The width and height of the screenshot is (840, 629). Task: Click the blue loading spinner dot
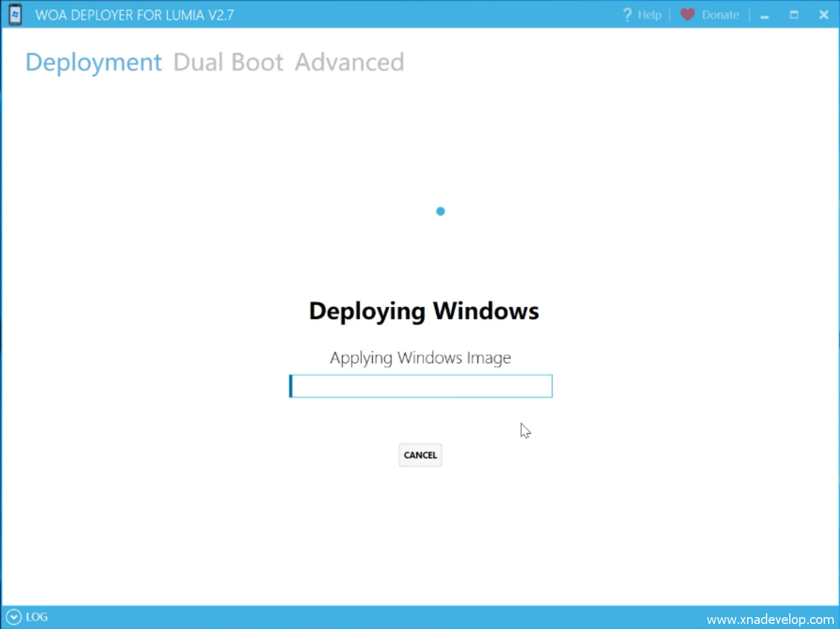coord(440,211)
